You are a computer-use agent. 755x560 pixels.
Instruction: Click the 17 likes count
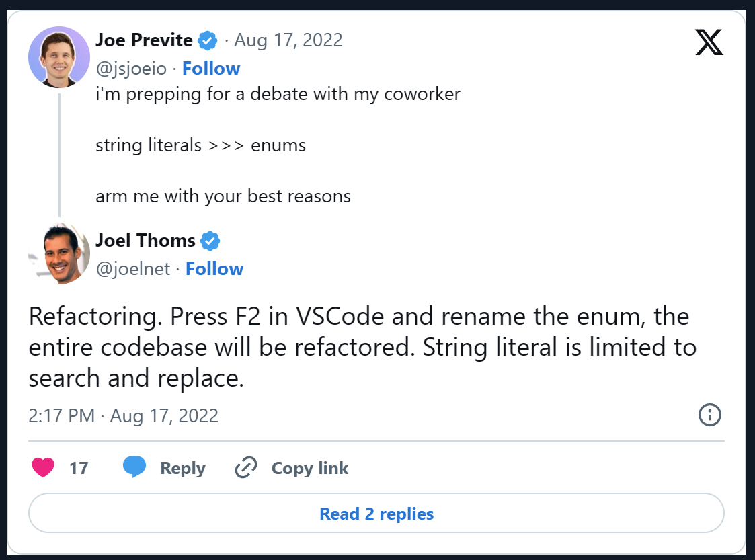click(x=79, y=468)
